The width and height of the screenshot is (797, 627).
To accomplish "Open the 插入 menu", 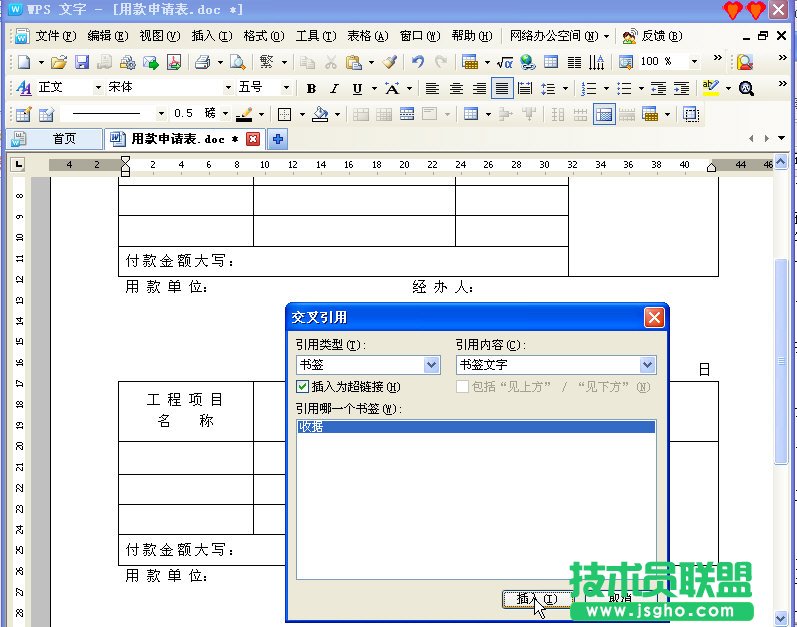I will pyautogui.click(x=211, y=35).
